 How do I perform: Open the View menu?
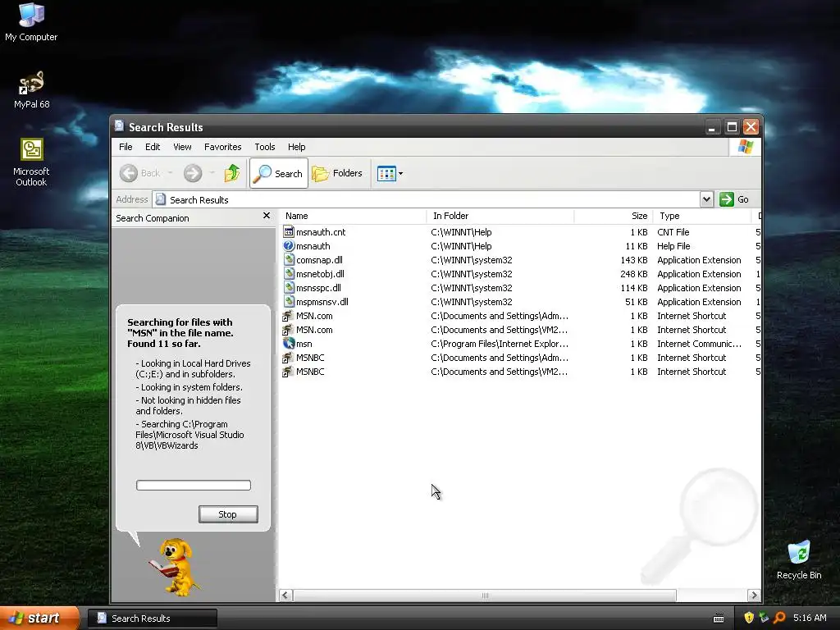(x=182, y=147)
